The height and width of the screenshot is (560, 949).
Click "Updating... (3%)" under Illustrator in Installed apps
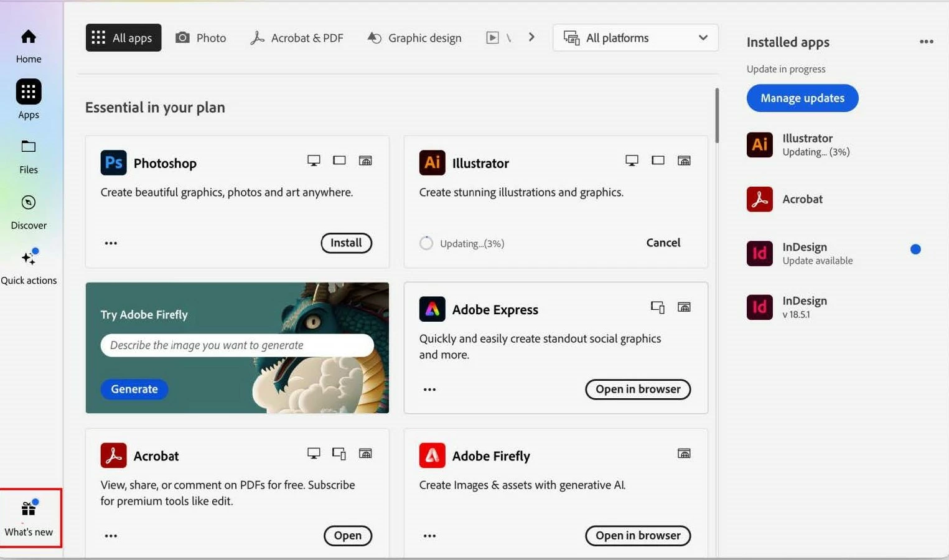[816, 152]
